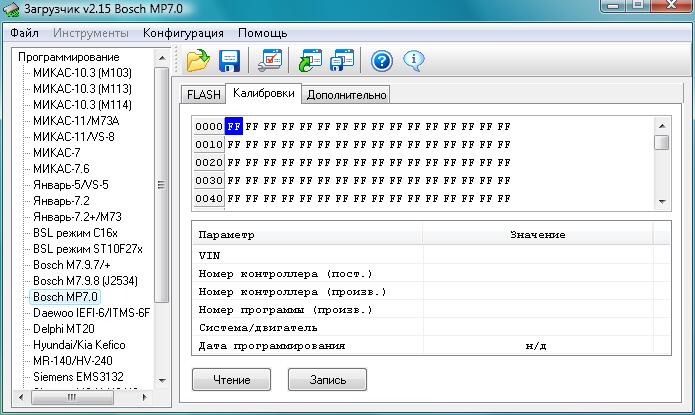This screenshot has height=415, width=695.
Task: Select МИКАС-7.6 in tree
Action: click(x=61, y=168)
